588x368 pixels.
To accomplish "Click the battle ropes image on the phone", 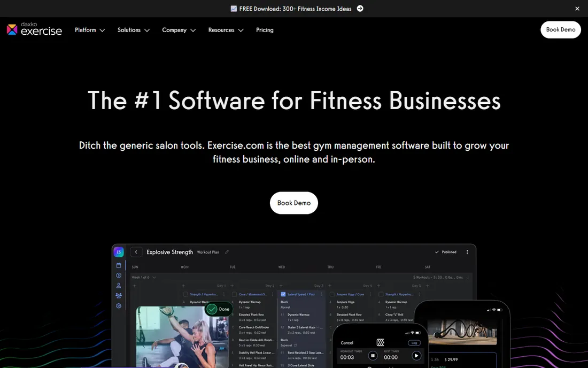I will [x=462, y=332].
